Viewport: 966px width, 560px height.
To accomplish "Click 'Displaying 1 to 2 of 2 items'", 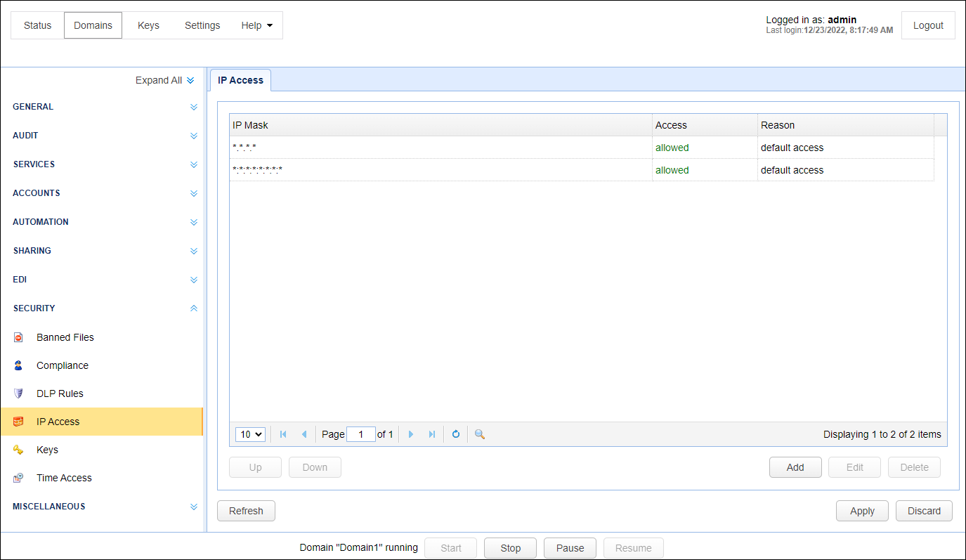I will click(x=882, y=434).
